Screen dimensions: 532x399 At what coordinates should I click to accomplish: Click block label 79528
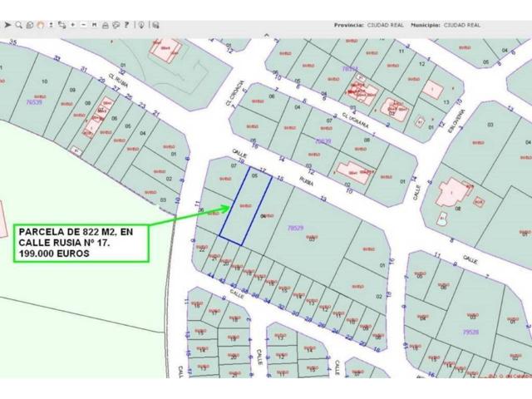(x=471, y=332)
